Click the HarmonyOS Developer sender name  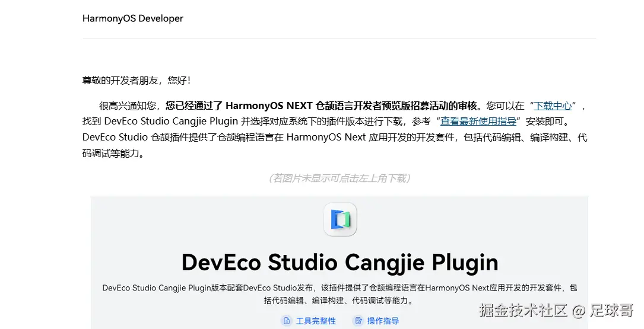pyautogui.click(x=133, y=18)
